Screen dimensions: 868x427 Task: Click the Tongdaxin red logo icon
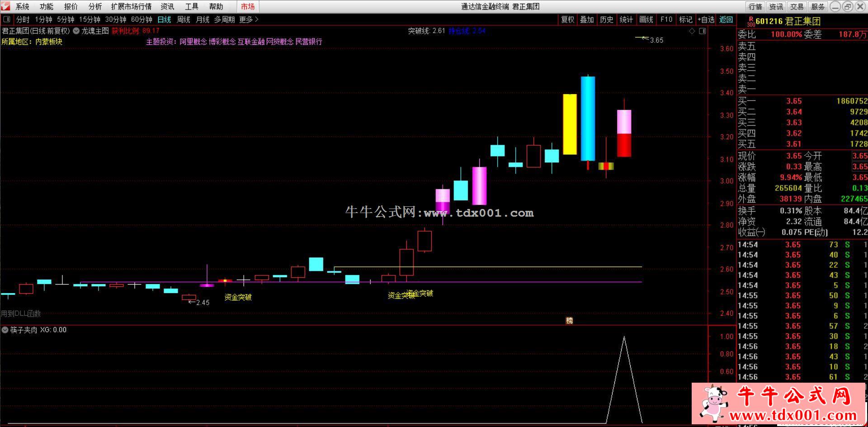click(x=5, y=6)
